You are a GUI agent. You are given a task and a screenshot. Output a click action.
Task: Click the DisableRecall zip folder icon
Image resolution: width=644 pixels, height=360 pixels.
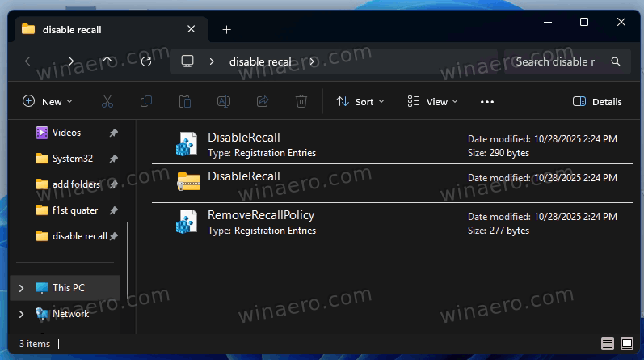tap(188, 181)
